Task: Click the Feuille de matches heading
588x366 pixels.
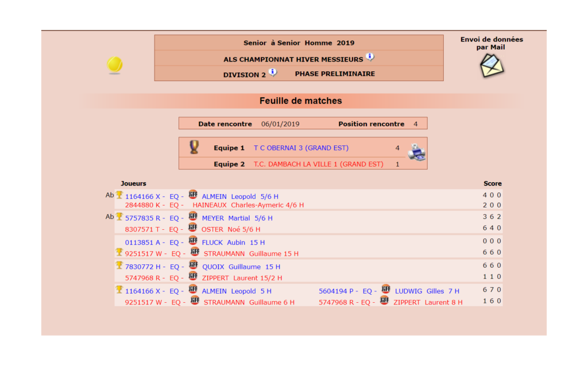Action: [301, 101]
